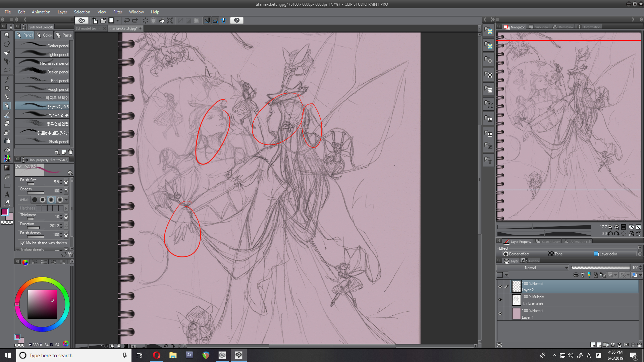Viewport: 644px width, 362px height.
Task: Uncheck Mix brush tips with darken
Action: point(22,243)
